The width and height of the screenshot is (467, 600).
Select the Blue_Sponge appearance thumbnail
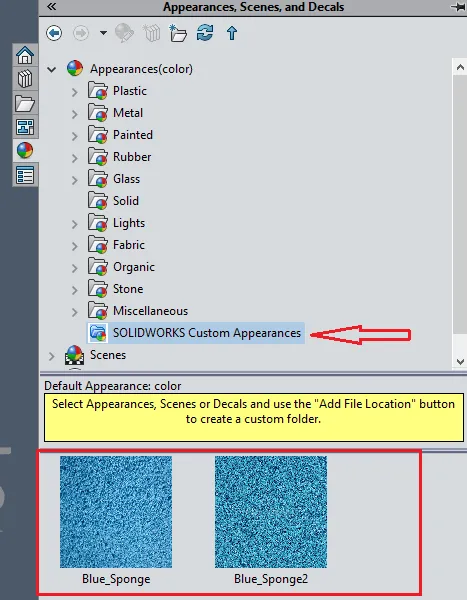point(116,512)
